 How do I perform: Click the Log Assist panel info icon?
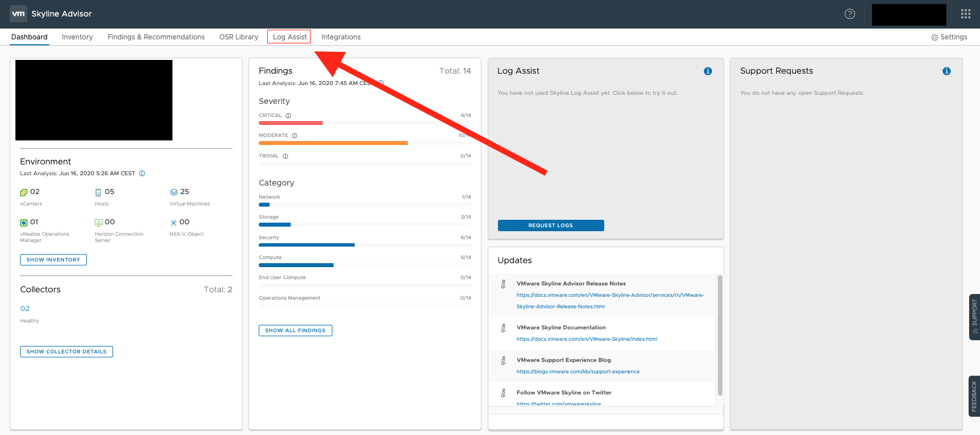tap(708, 71)
